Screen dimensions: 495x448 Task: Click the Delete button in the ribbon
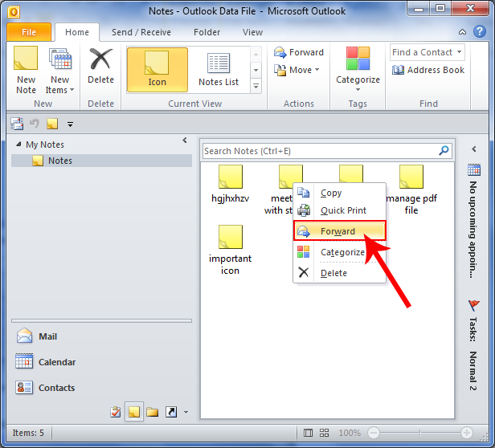tap(100, 66)
